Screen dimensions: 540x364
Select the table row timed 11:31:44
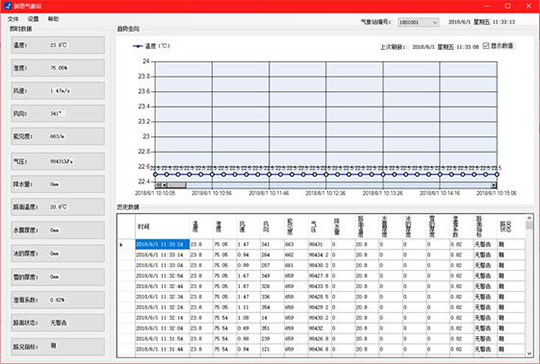pos(322,349)
